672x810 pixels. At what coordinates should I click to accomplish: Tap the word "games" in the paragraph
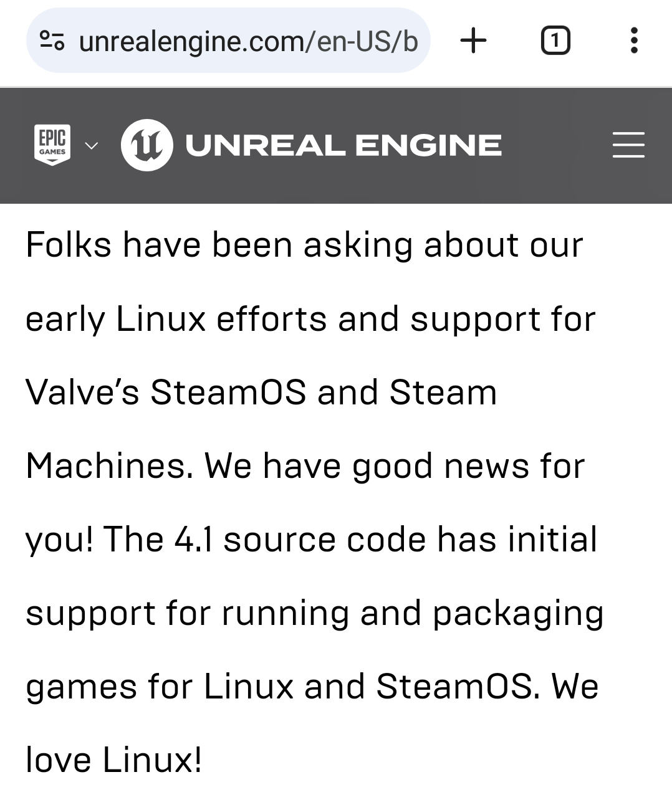[81, 687]
